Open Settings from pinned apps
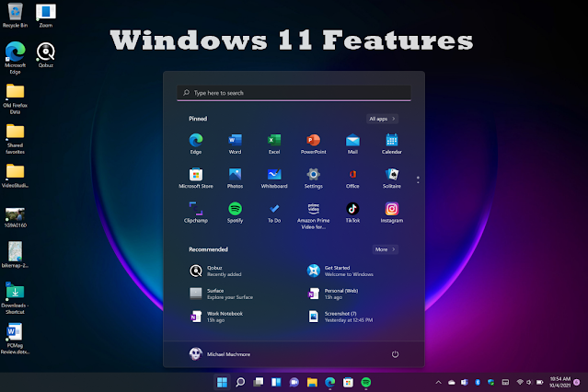 click(x=314, y=179)
